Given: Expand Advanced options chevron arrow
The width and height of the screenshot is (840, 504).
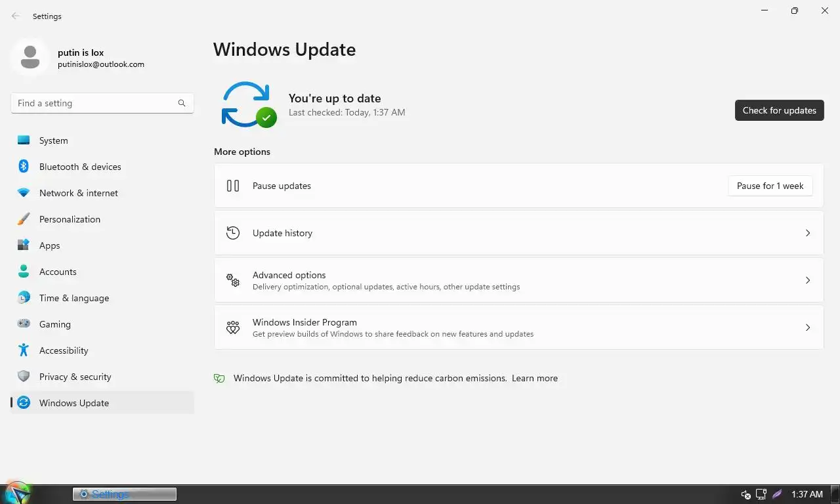Looking at the screenshot, I should [x=808, y=280].
